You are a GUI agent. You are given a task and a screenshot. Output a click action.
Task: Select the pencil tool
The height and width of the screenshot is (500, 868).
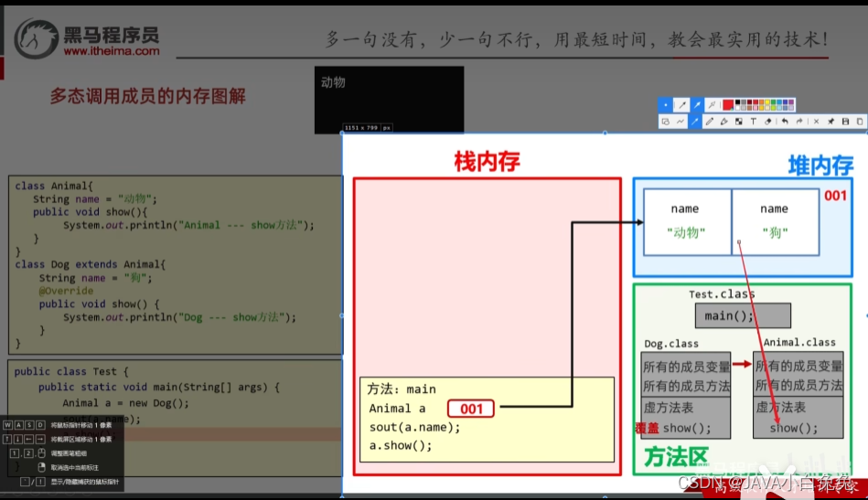click(710, 122)
